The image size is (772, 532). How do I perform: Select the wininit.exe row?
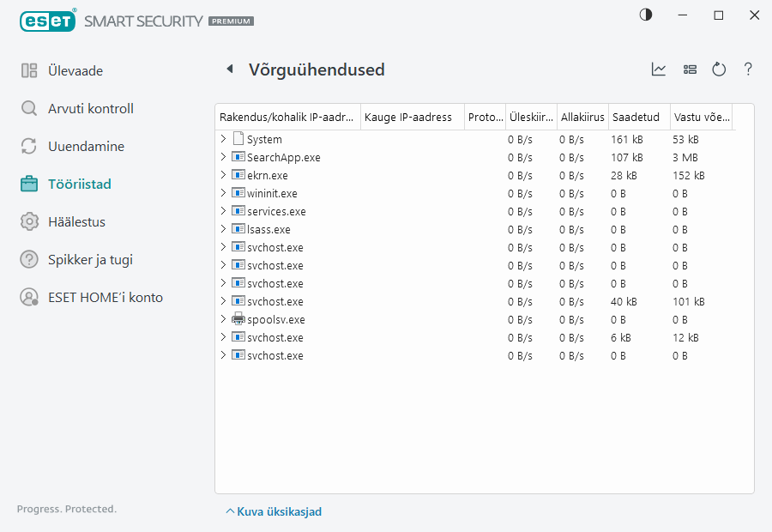[272, 193]
